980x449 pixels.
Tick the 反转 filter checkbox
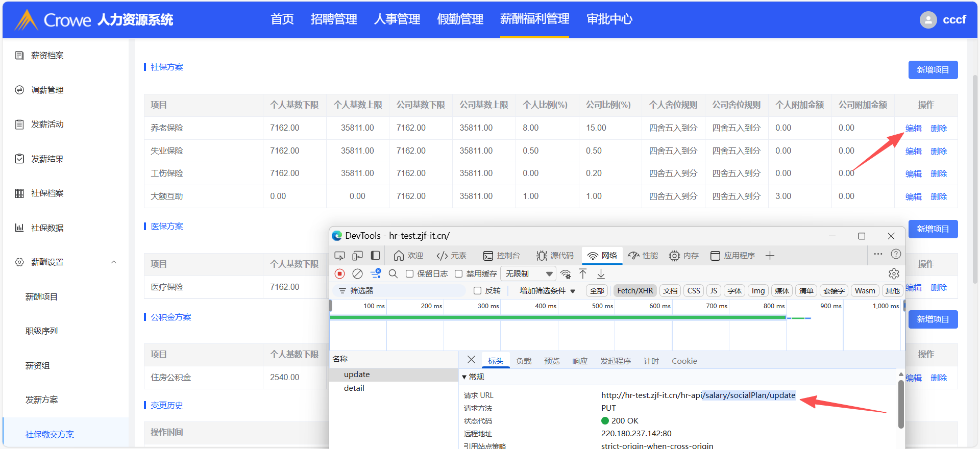[477, 291]
